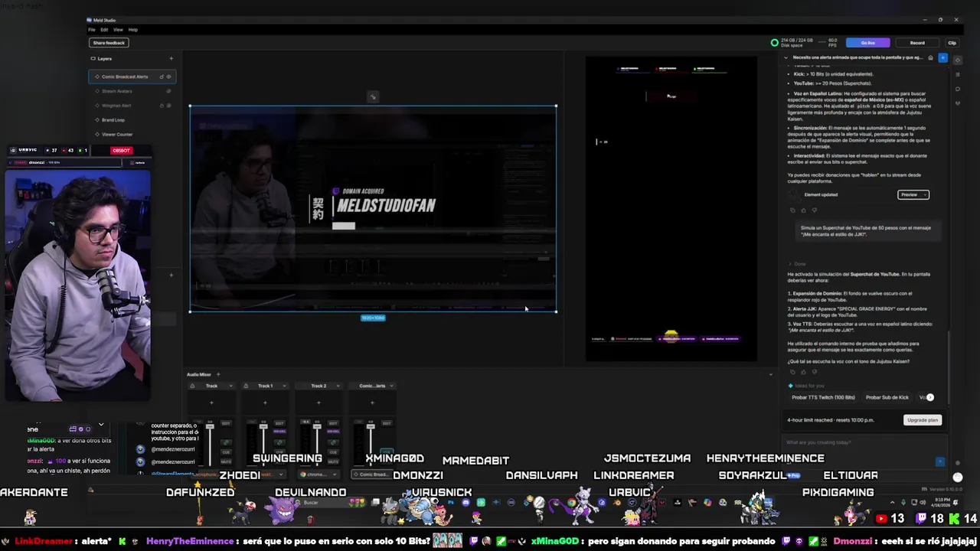
Task: Send the chat message with the blue send button
Action: coord(940,461)
